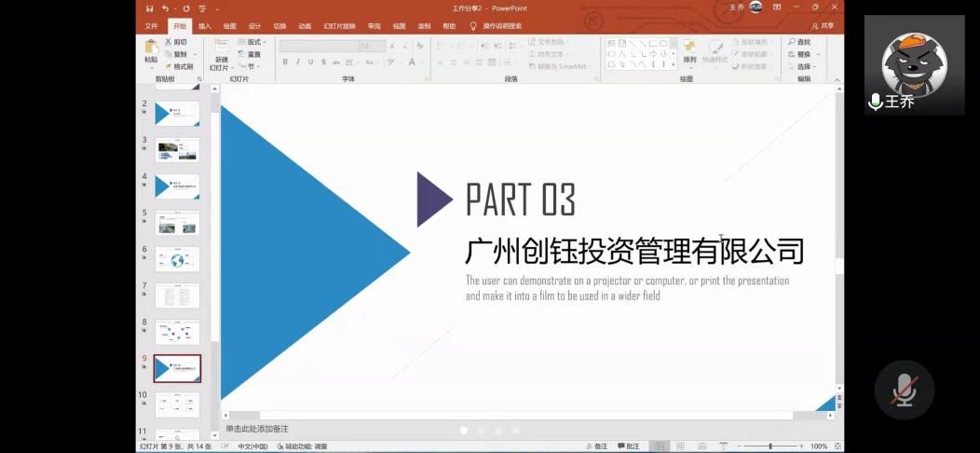Open the font size box showing 12
This screenshot has height=453, width=980.
[x=372, y=47]
